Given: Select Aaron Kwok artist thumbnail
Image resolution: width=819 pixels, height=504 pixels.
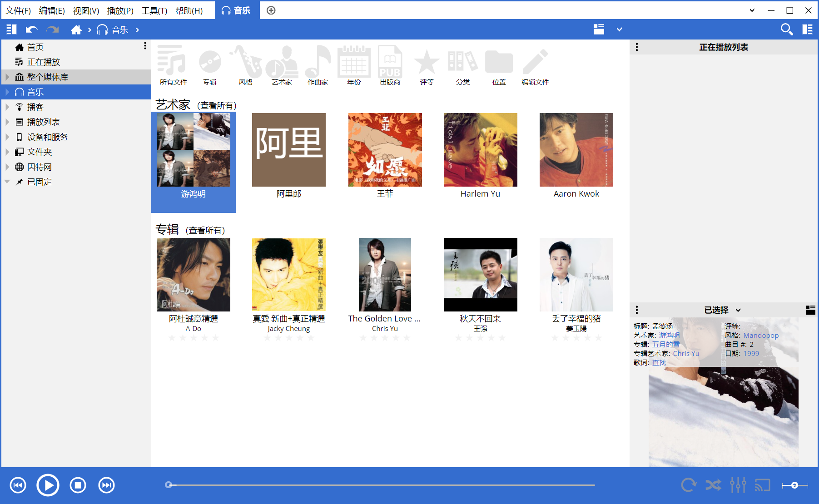Looking at the screenshot, I should click(x=576, y=150).
